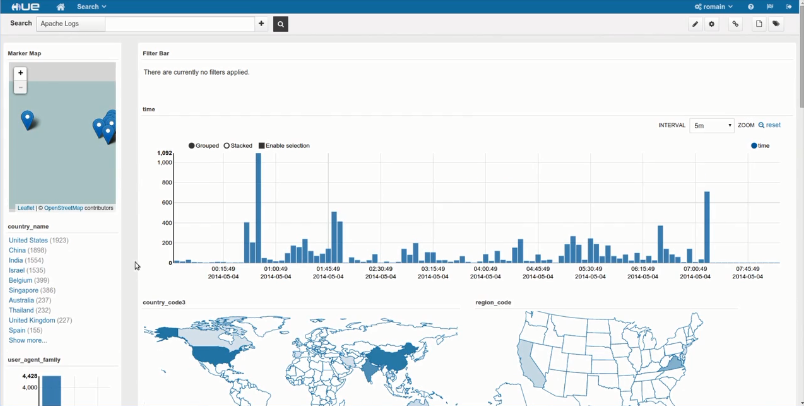
Task: Click the Marker Map widget title
Action: (x=25, y=53)
